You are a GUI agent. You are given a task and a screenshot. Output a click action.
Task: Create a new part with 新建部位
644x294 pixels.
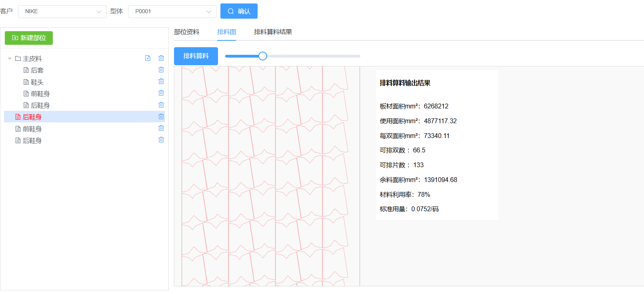pyautogui.click(x=29, y=38)
